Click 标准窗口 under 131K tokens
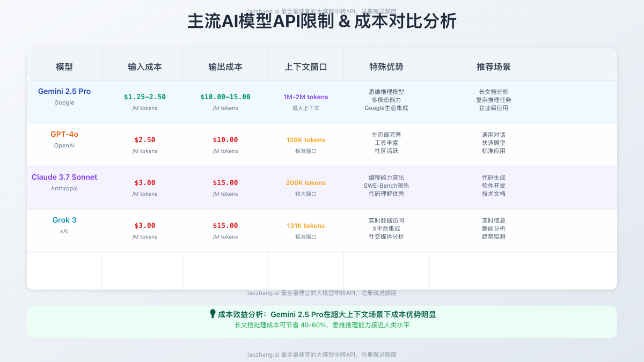The height and width of the screenshot is (362, 644). pos(306,237)
